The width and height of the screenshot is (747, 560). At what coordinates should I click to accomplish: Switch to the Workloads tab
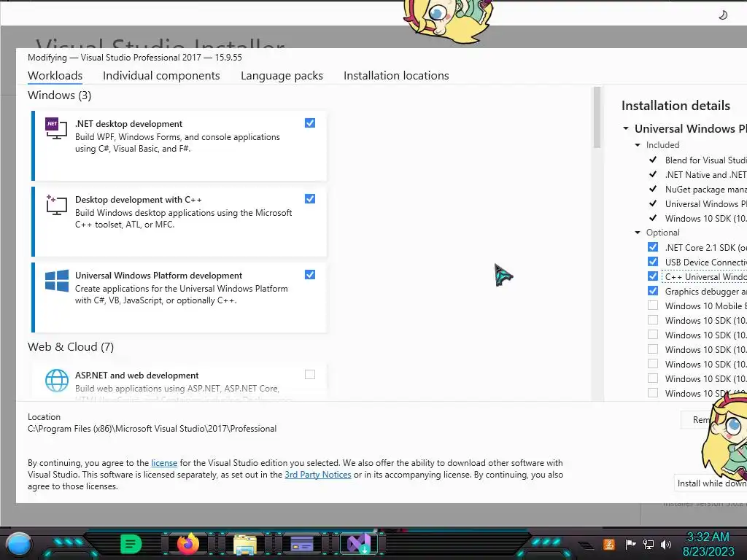(x=55, y=75)
